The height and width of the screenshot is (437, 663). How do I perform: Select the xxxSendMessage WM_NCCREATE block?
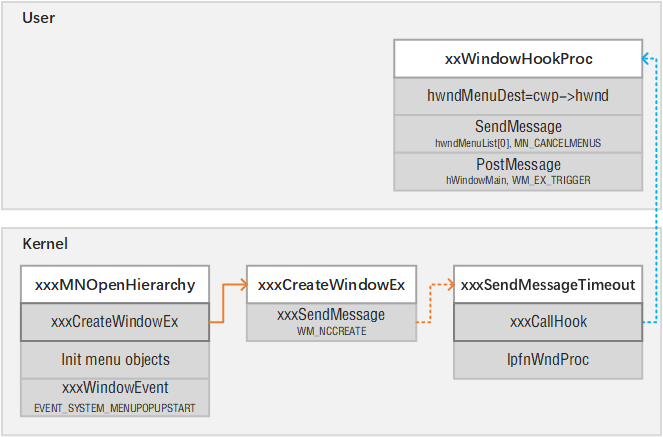coord(331,321)
